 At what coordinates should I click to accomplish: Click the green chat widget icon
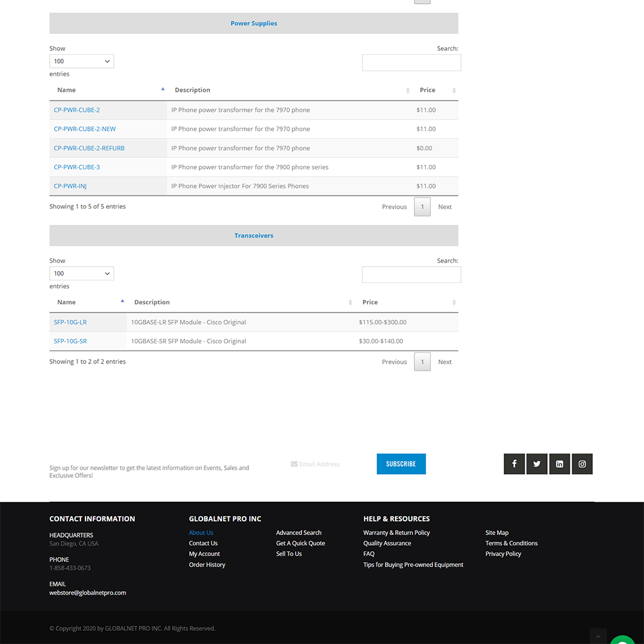pos(622,639)
